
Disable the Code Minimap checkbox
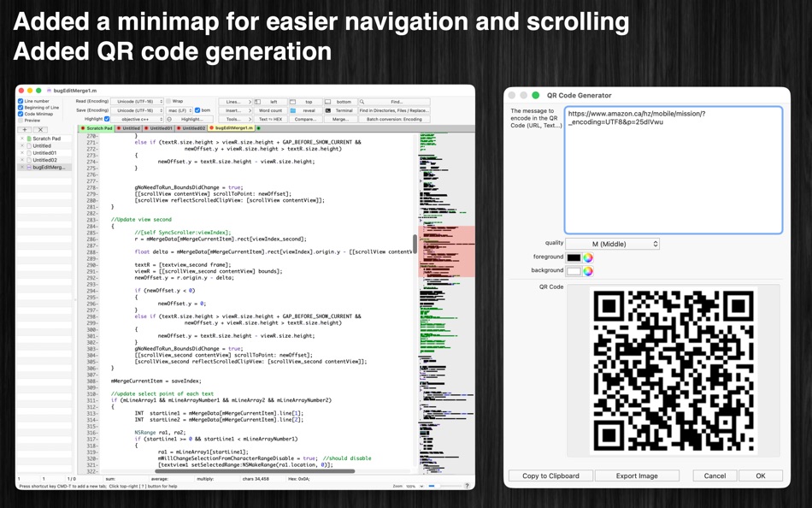click(21, 114)
